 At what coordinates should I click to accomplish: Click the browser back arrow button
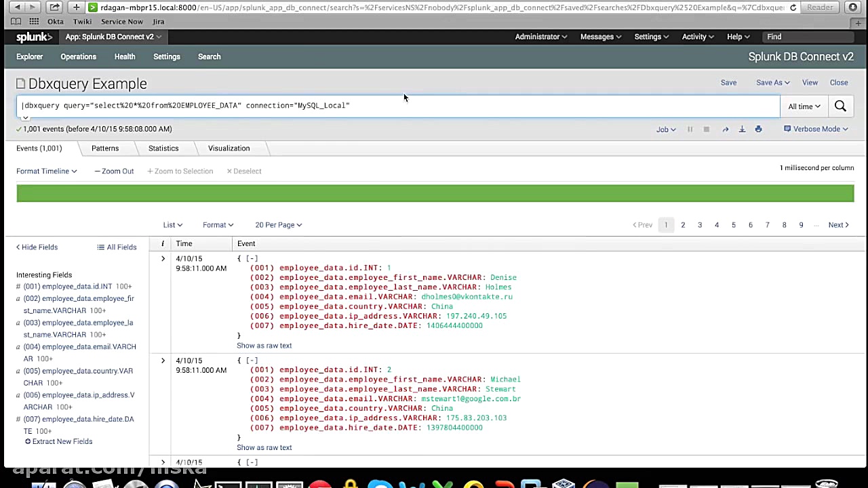17,7
